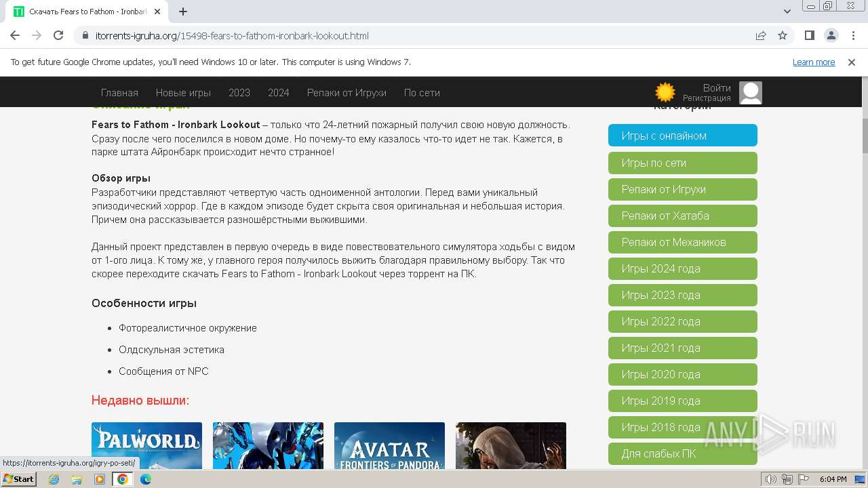868x488 pixels.
Task: Open the tab search chevron
Action: point(787,12)
